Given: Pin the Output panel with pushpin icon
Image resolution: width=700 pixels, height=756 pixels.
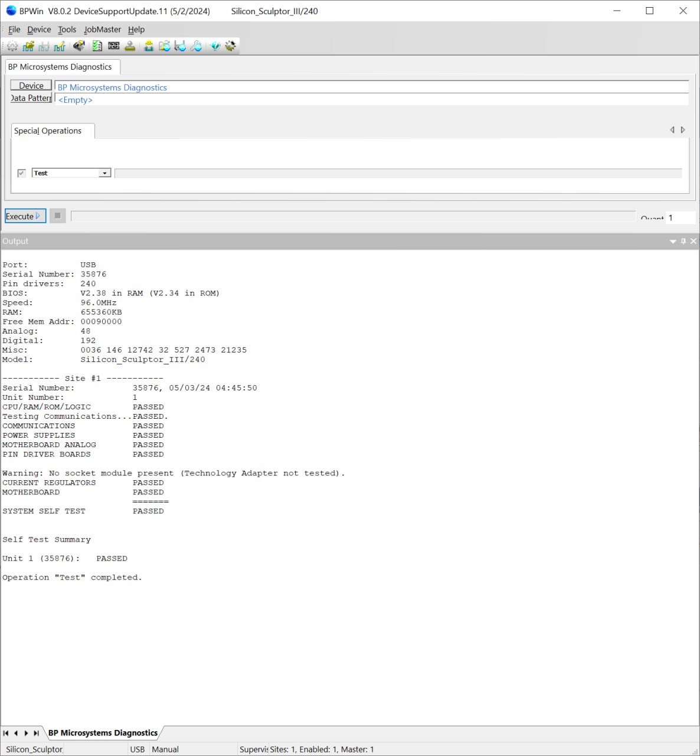Looking at the screenshot, I should point(683,241).
